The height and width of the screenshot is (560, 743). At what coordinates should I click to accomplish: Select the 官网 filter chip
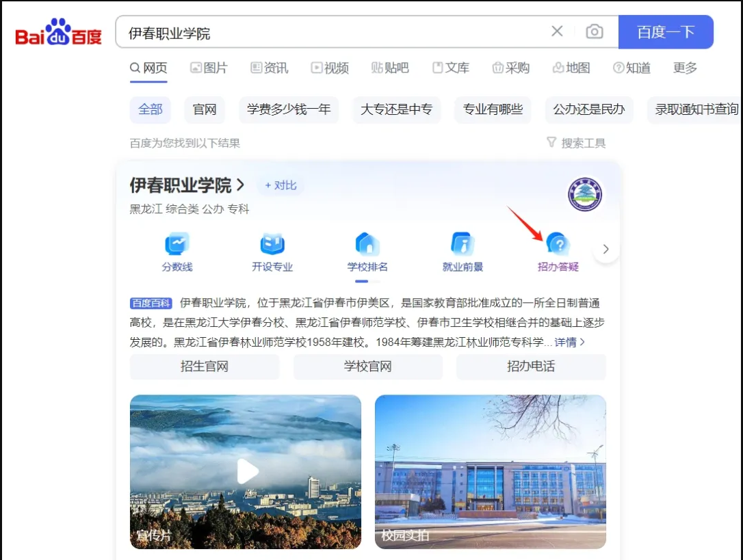(205, 109)
